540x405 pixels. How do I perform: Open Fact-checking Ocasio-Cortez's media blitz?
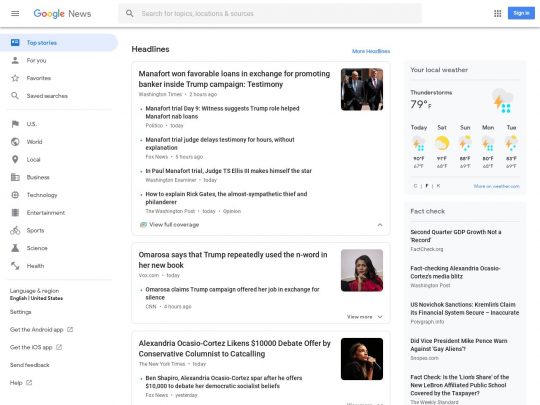[x=455, y=272]
